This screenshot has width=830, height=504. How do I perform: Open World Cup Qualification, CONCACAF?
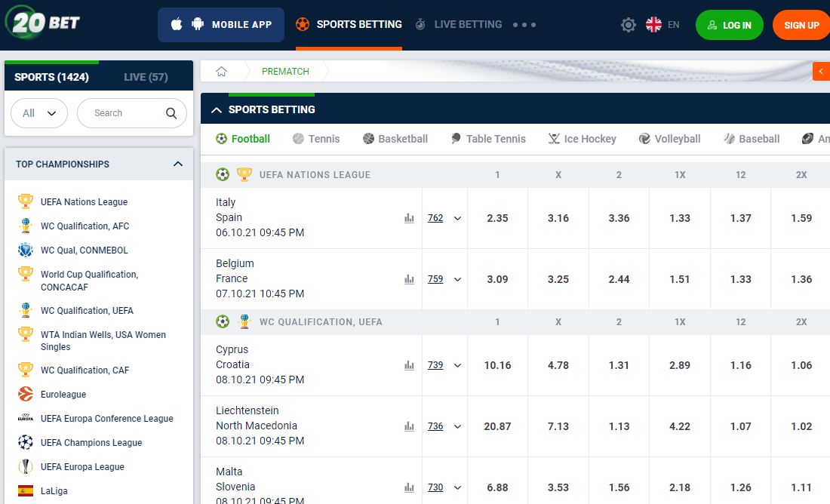click(x=90, y=281)
